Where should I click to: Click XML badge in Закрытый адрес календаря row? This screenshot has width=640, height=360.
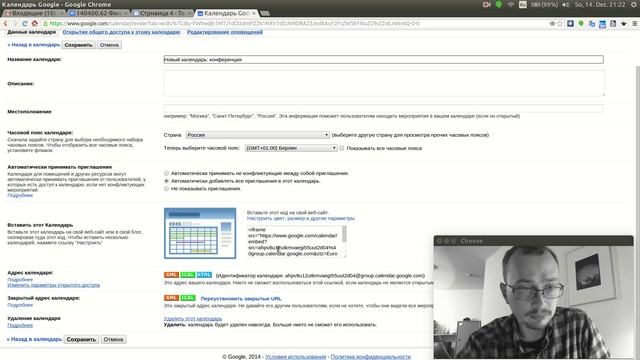(x=171, y=298)
